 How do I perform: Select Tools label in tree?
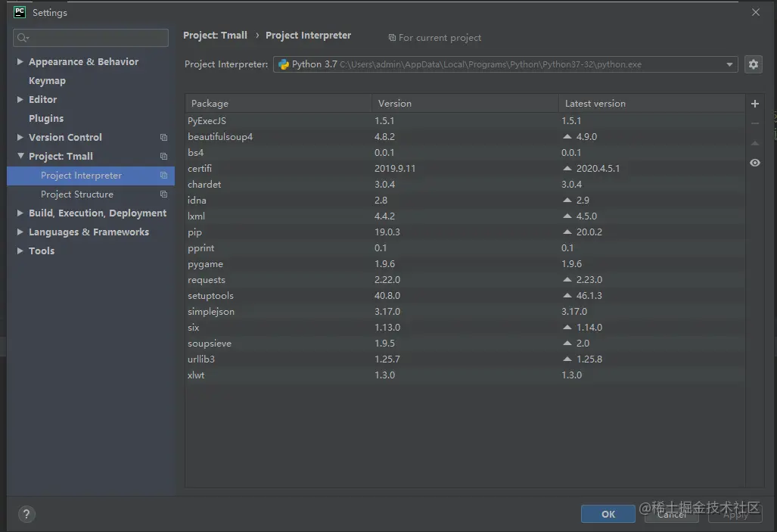42,250
